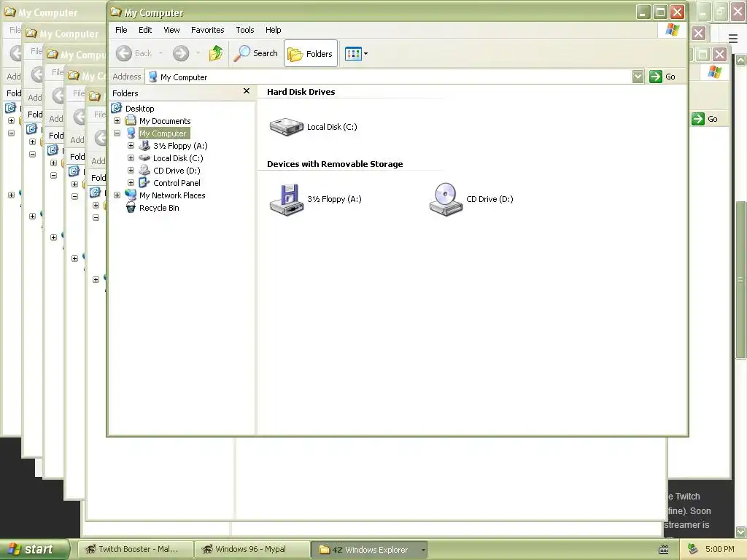Click the Back arrow in the front window
This screenshot has width=747, height=560.
(x=124, y=53)
